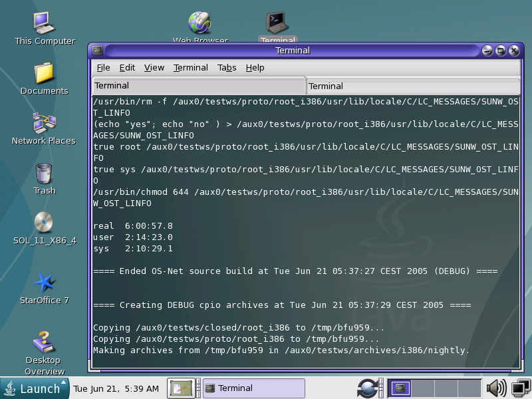Click the 'real 6:00:57.8' output line
Viewport: 532px width, 399px height.
133,226
